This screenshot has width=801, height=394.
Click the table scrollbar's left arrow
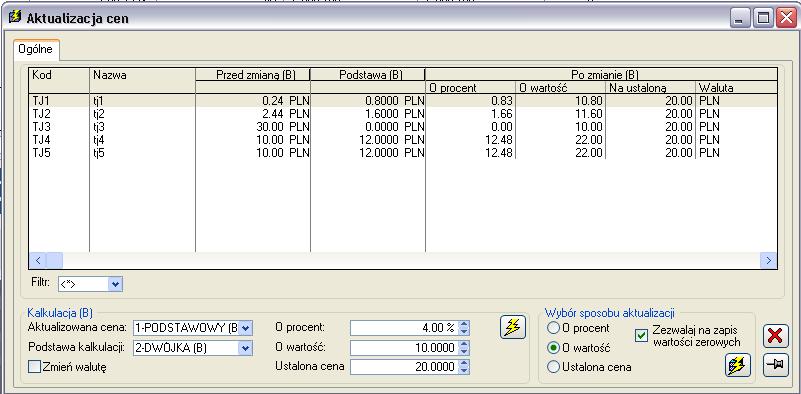click(38, 260)
